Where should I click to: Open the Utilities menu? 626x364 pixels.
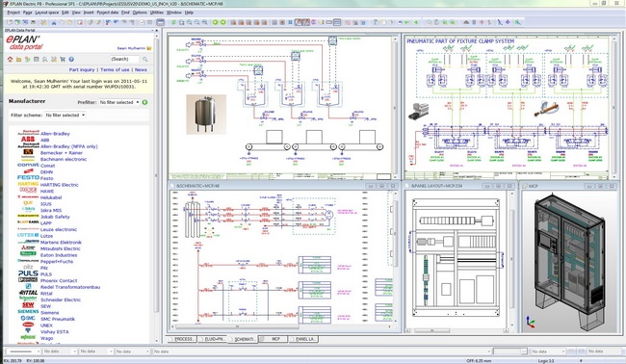point(156,13)
